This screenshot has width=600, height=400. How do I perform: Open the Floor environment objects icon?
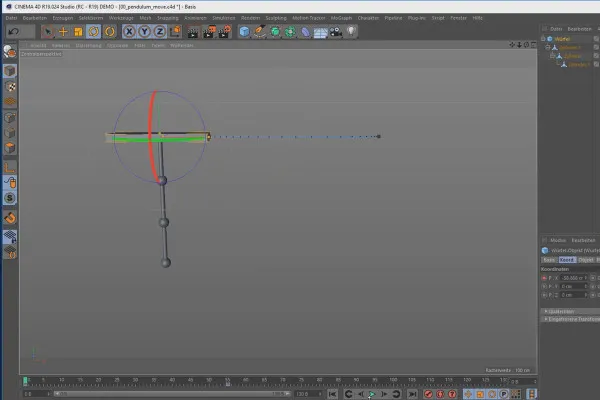tap(321, 32)
